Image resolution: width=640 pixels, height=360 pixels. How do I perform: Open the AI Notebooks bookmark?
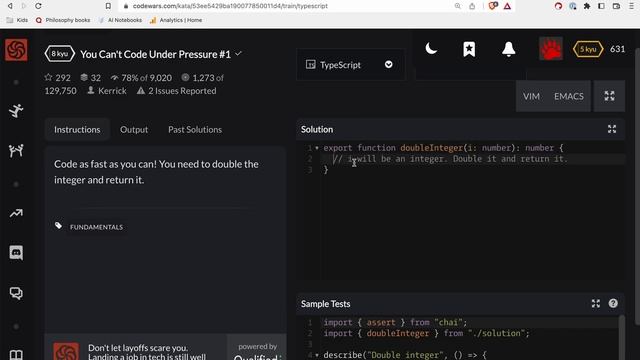120,20
